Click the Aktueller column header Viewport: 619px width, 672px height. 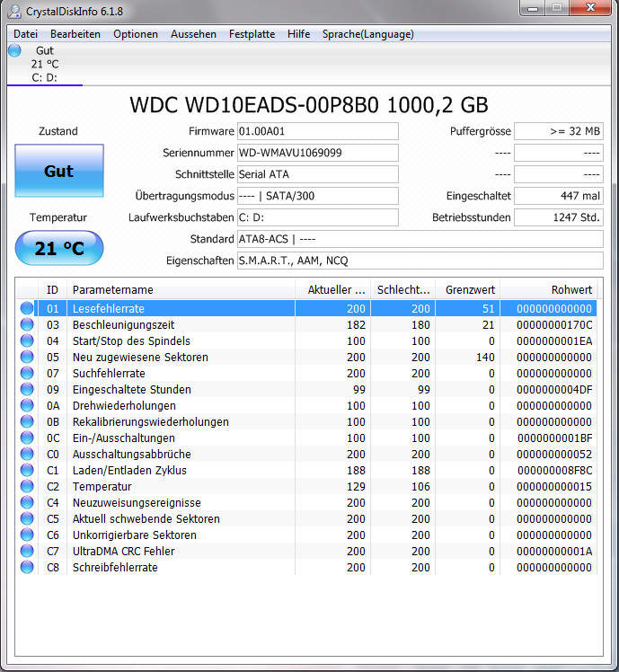coord(333,289)
